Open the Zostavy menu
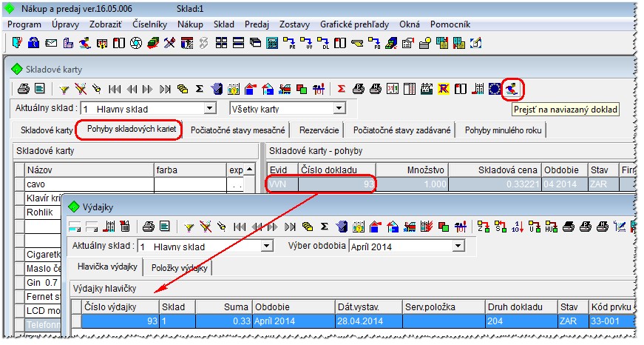 tap(294, 24)
